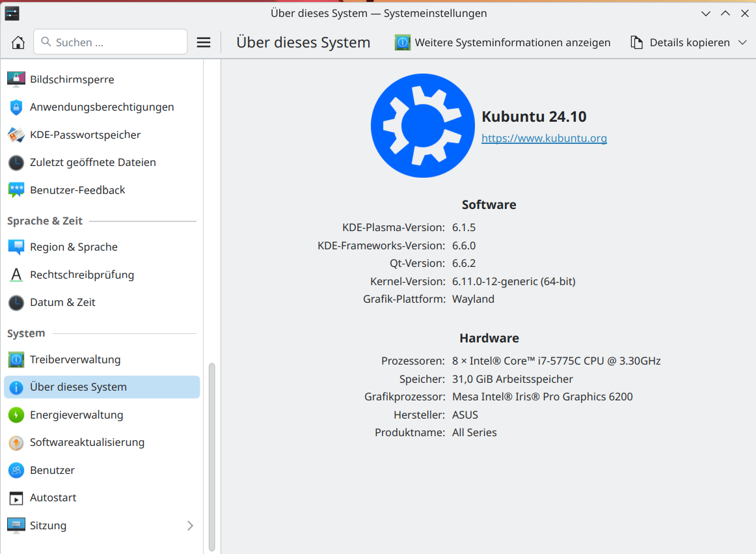Open Autostart settings

pos(101,498)
